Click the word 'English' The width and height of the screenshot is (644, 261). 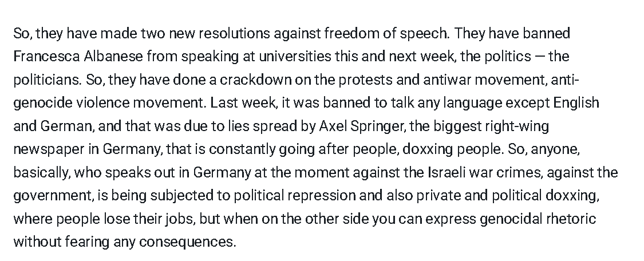576,103
